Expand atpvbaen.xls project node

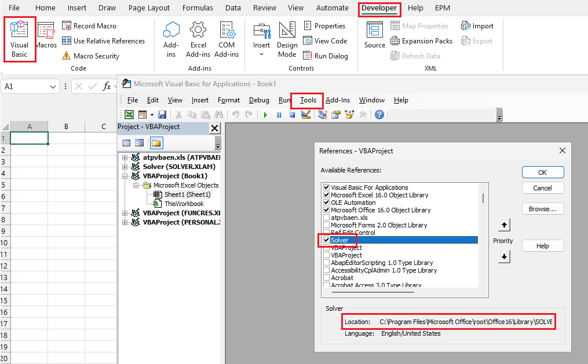click(x=125, y=157)
